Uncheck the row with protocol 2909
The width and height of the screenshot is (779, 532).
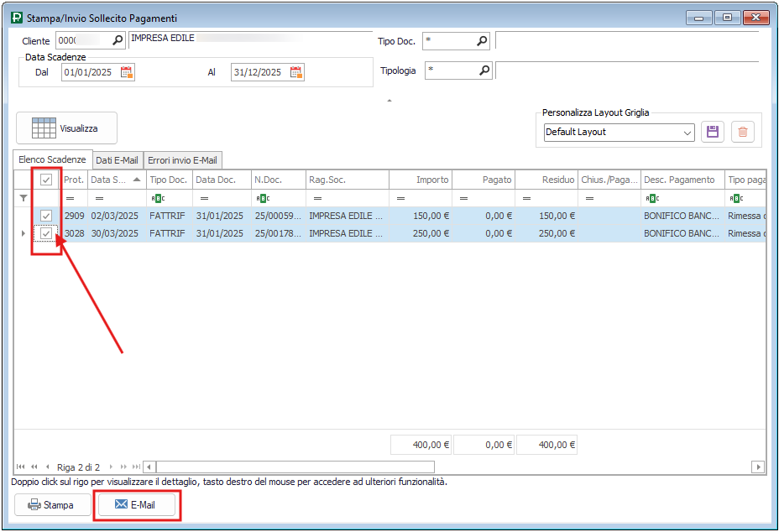tap(46, 216)
